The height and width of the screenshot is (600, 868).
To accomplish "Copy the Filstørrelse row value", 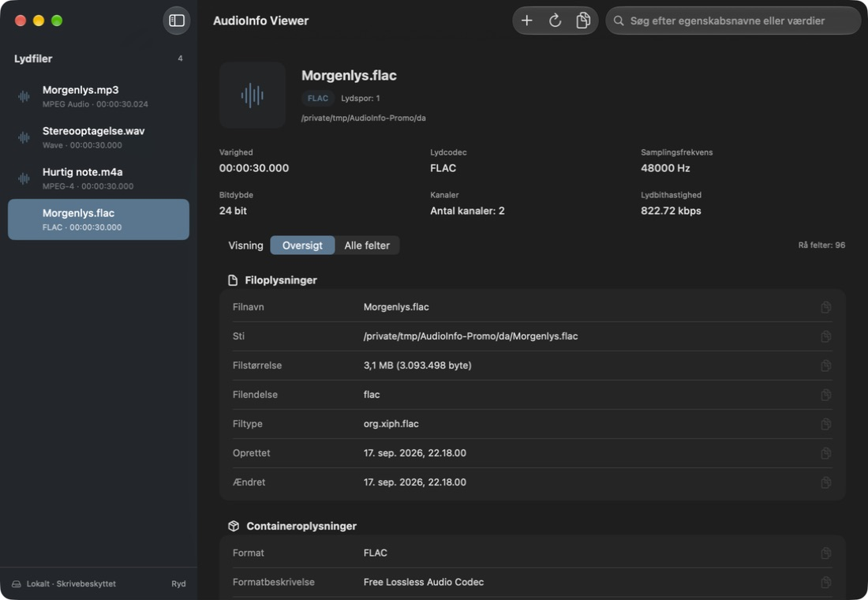I will 825,366.
